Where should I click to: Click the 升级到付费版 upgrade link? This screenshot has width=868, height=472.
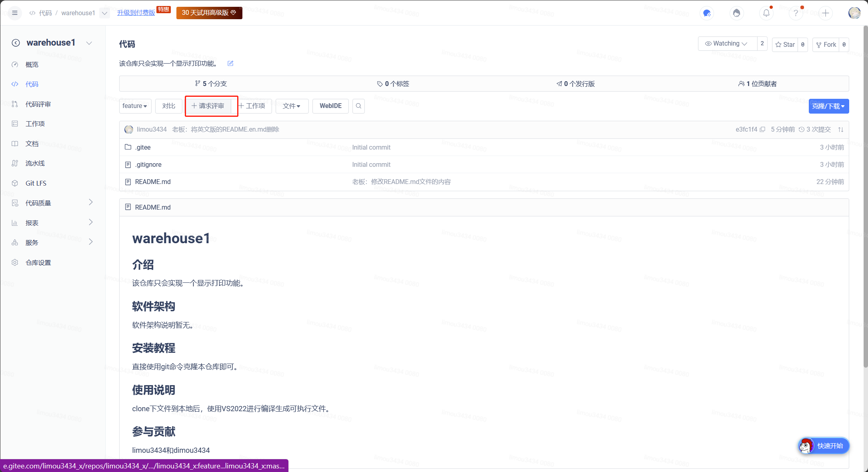click(136, 12)
